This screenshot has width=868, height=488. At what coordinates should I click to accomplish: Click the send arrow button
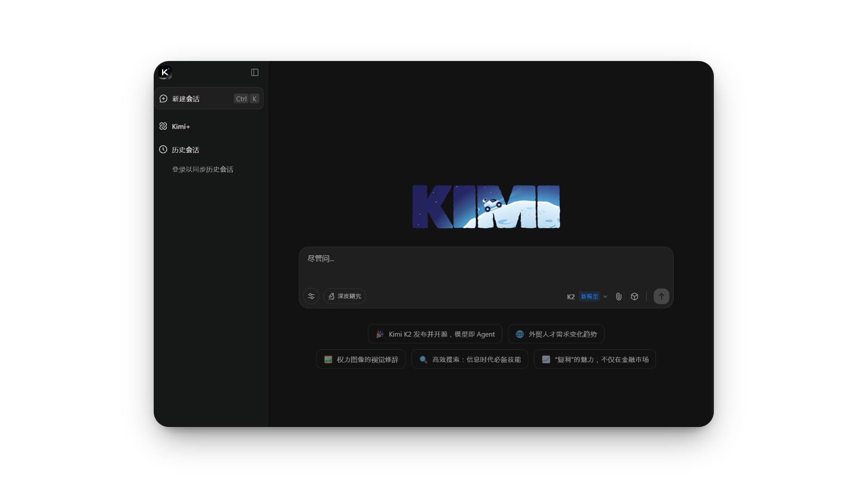(661, 296)
